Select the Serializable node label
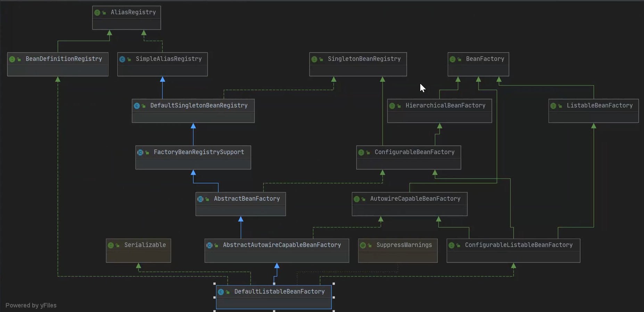The height and width of the screenshot is (312, 644). pos(145,245)
